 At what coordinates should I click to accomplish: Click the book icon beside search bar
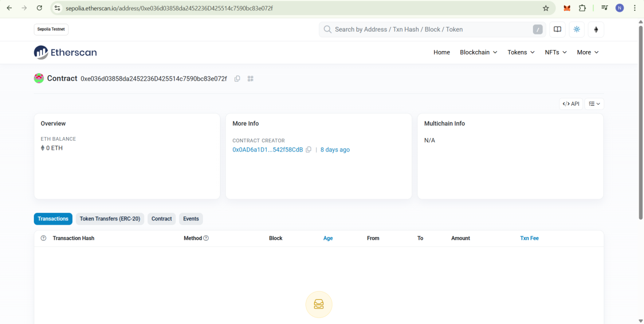558,30
